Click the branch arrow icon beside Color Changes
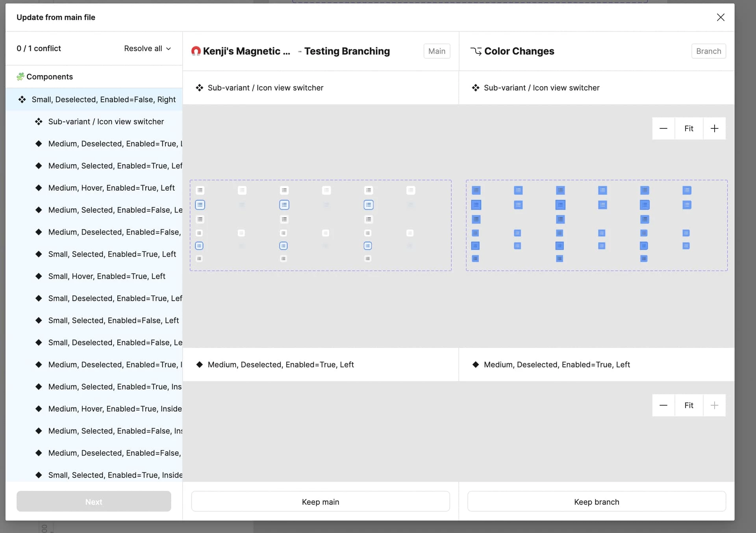Screen dimensions: 756x533 coord(476,51)
